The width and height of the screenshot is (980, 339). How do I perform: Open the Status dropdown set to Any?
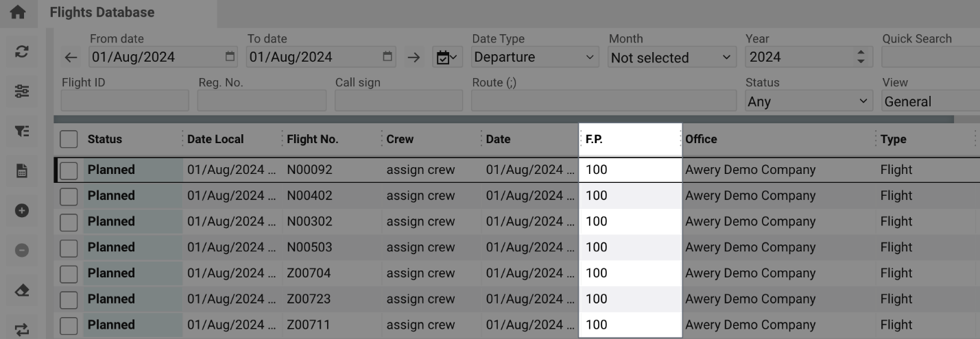pyautogui.click(x=808, y=101)
